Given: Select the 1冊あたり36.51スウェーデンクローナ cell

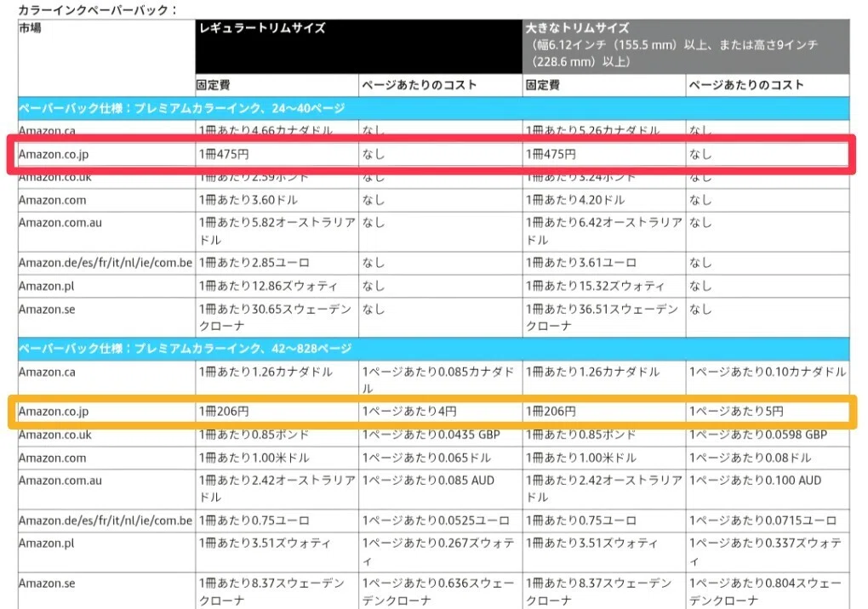Looking at the screenshot, I should pyautogui.click(x=602, y=317).
